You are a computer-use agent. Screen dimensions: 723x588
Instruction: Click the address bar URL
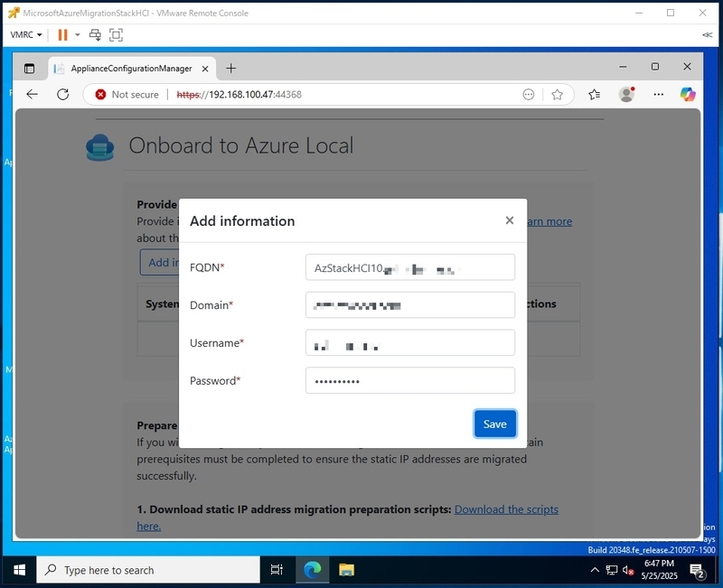[239, 95]
